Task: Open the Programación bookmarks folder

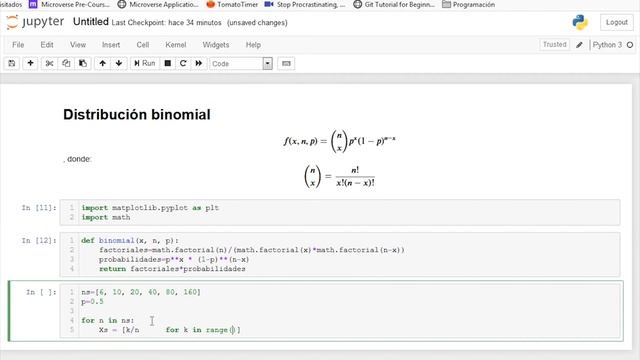Action: [469, 4]
